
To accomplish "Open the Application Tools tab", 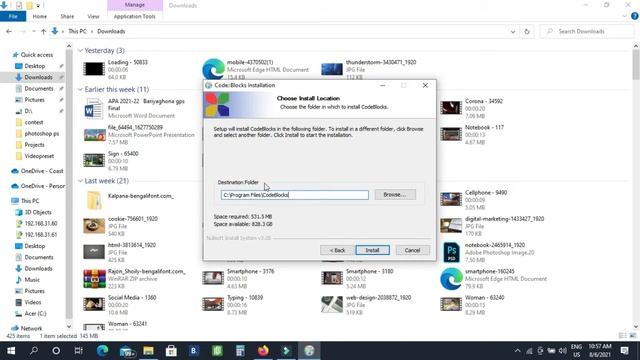I will (x=134, y=16).
